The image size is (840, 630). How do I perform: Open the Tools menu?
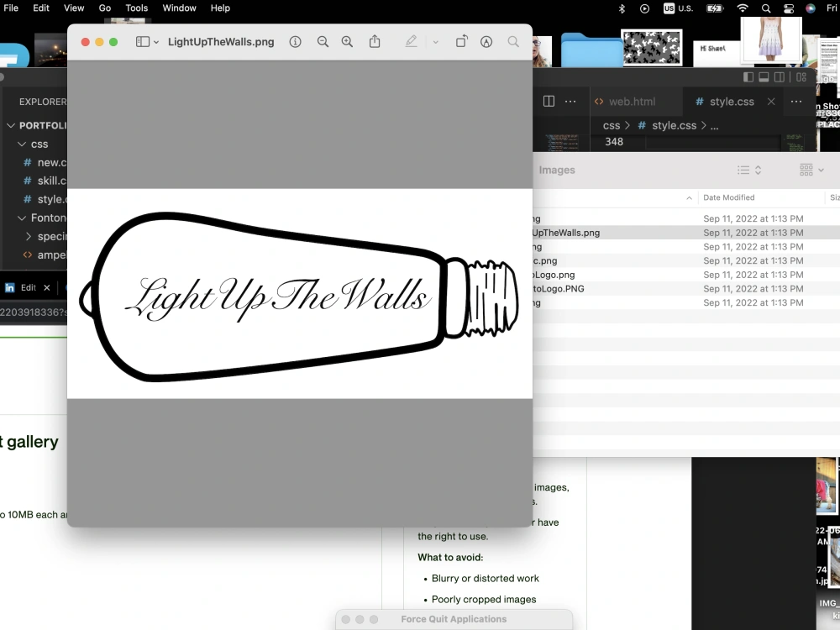tap(137, 8)
